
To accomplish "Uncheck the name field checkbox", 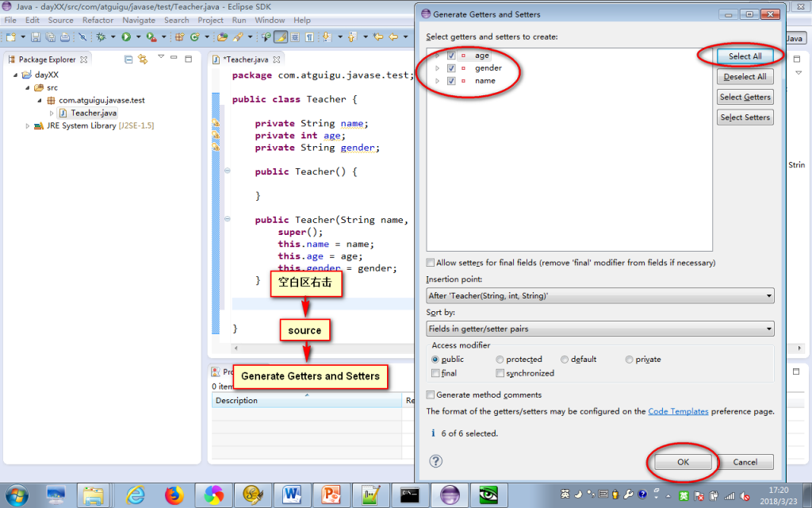I will pyautogui.click(x=451, y=81).
